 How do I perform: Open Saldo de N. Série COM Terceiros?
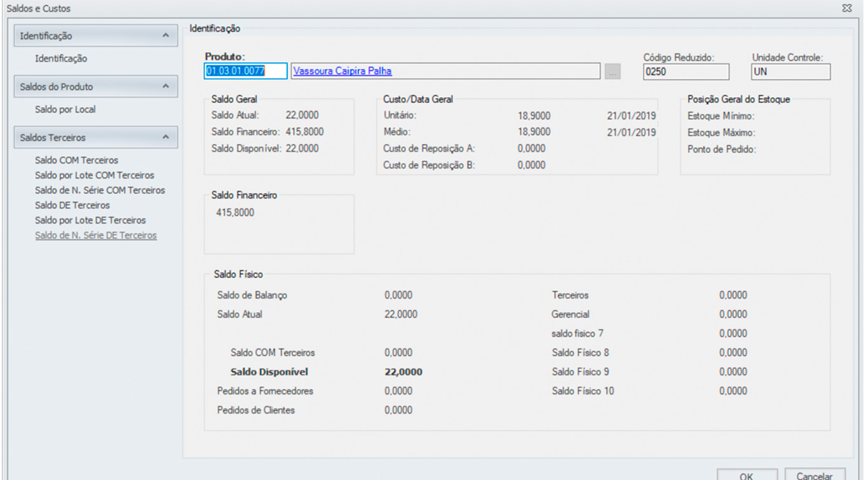click(x=100, y=190)
